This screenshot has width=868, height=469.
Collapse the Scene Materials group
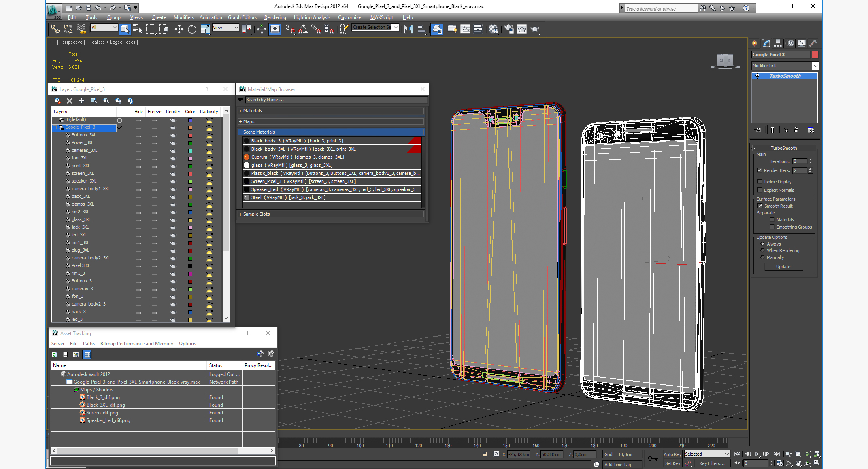coord(331,132)
